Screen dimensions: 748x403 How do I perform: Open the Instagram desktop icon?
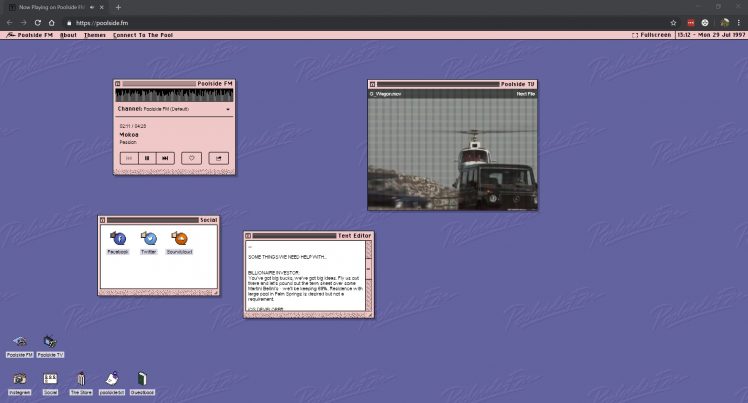click(x=19, y=380)
